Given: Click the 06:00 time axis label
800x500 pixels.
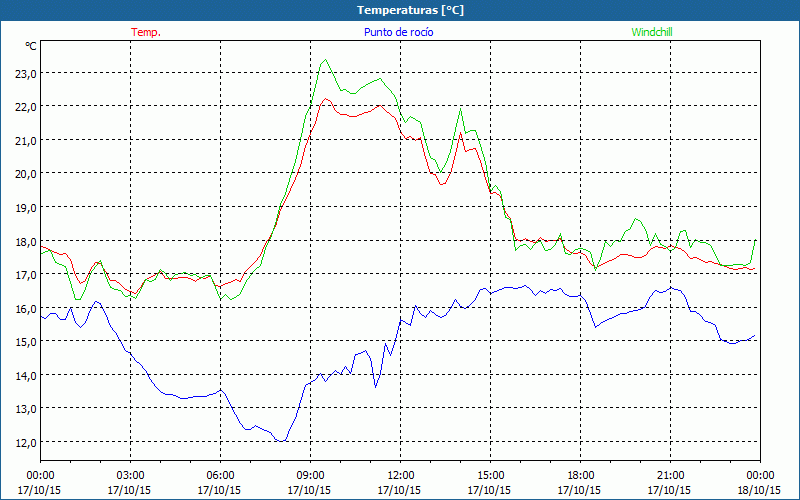Looking at the screenshot, I should pos(220,476).
